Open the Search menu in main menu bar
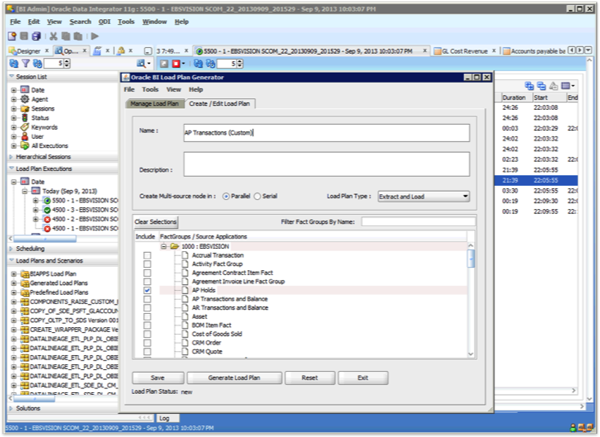Screen dimensions: 600x437 click(80, 22)
